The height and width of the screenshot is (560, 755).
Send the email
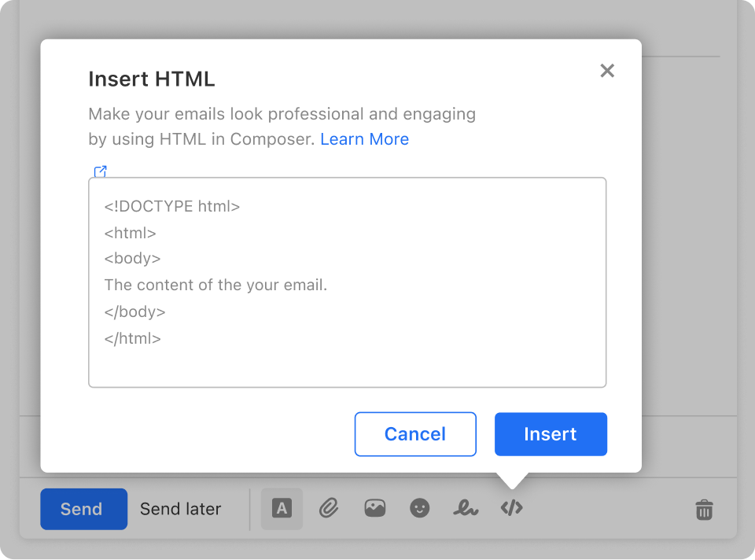click(83, 509)
